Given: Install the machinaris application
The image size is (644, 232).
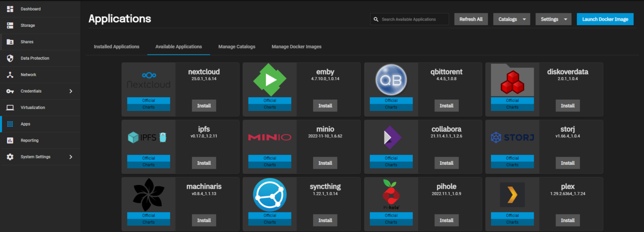Looking at the screenshot, I should [204, 220].
